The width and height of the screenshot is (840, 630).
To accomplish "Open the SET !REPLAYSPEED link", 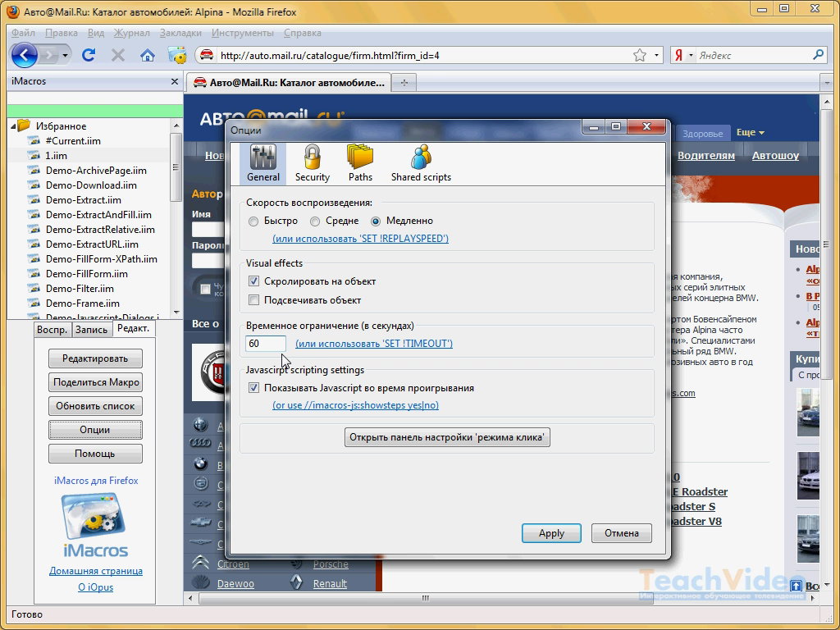I will click(x=360, y=239).
